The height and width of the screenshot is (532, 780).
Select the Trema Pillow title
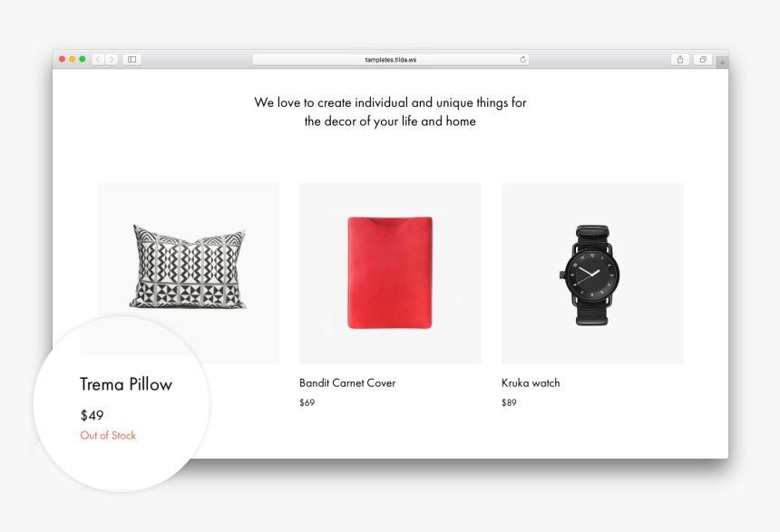pos(126,384)
